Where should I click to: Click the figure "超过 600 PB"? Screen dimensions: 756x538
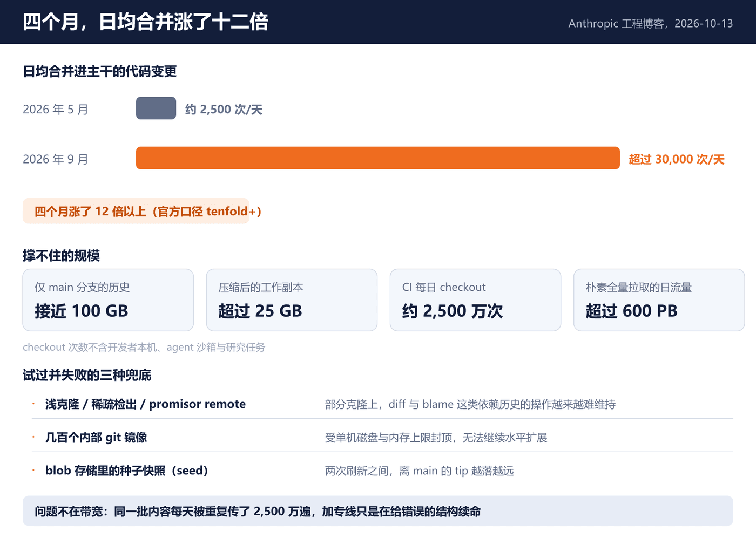point(631,311)
